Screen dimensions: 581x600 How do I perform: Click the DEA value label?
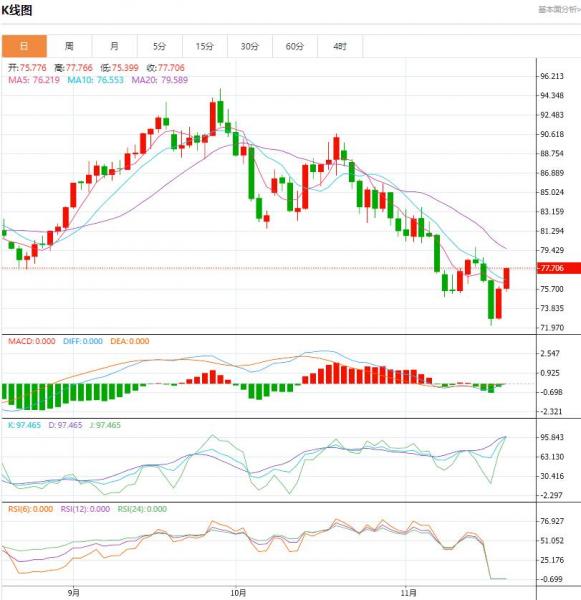[130, 341]
